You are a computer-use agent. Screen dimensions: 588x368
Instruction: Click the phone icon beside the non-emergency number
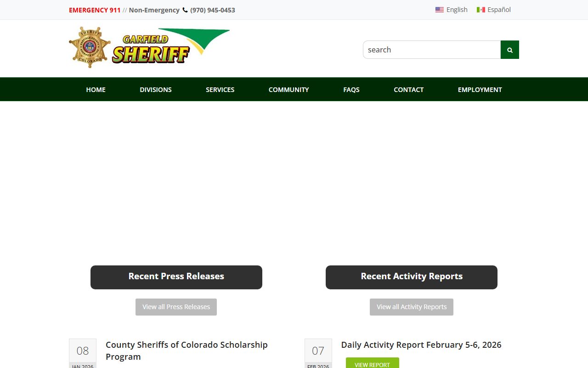pos(185,10)
